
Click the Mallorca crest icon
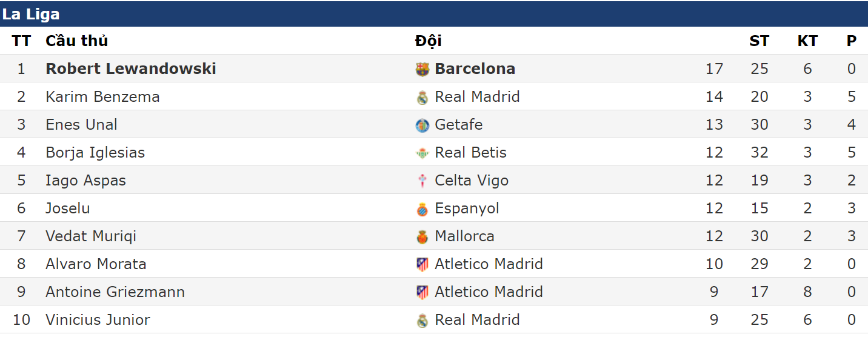(422, 236)
